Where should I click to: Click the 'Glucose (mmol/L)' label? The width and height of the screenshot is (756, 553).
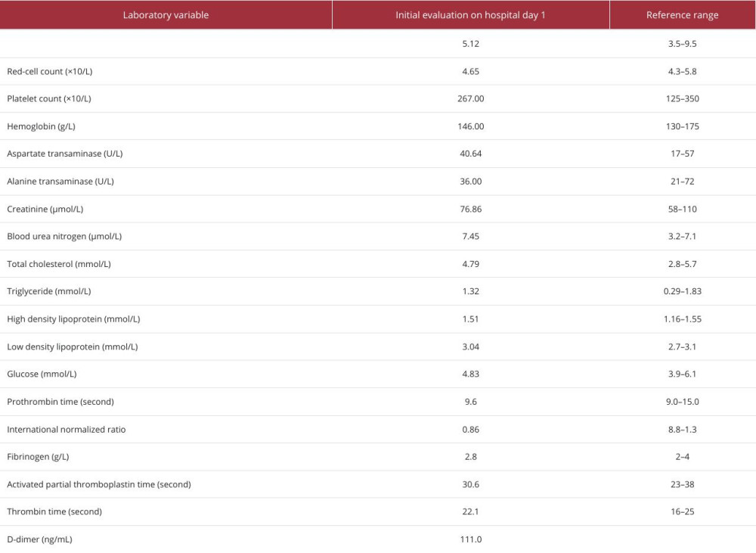42,374
